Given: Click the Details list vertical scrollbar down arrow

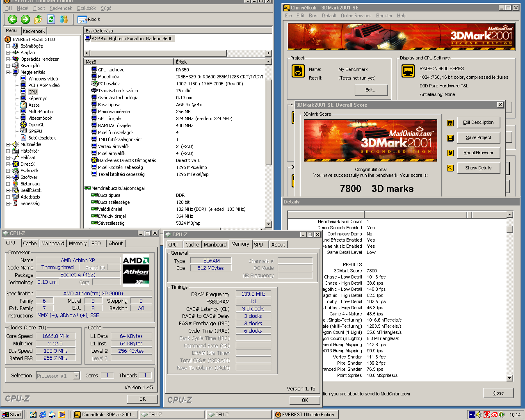Looking at the screenshot, I should tap(510, 378).
